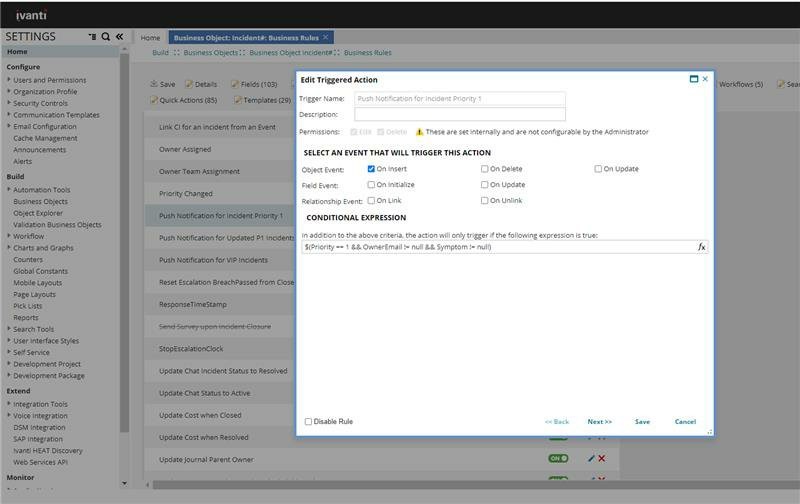Turn off the Update Journal Parent Owner toggle
800x504 pixels.
(x=558, y=458)
